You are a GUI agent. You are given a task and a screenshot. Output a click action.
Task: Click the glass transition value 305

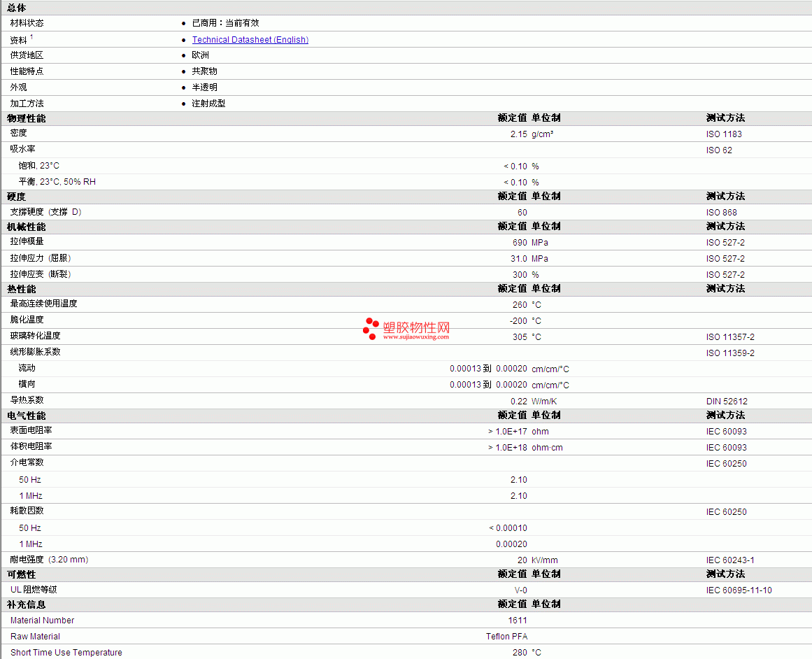(x=520, y=337)
